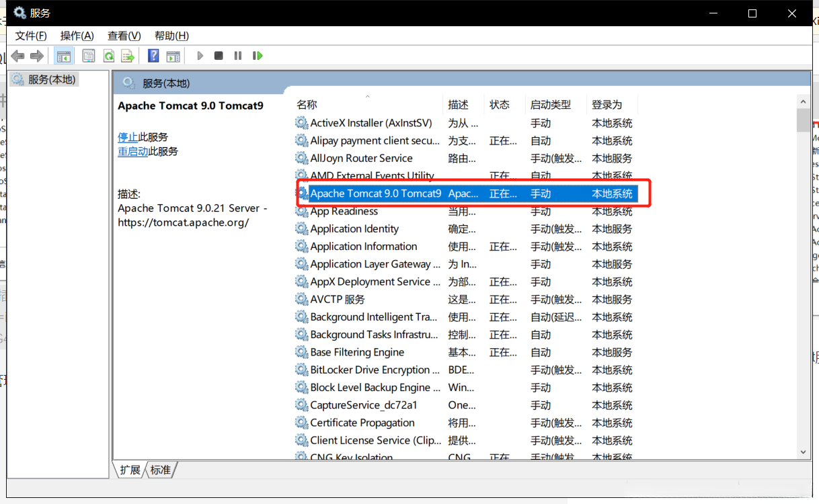Image resolution: width=819 pixels, height=504 pixels.
Task: Click the list scrollbar down arrow
Action: [x=803, y=454]
